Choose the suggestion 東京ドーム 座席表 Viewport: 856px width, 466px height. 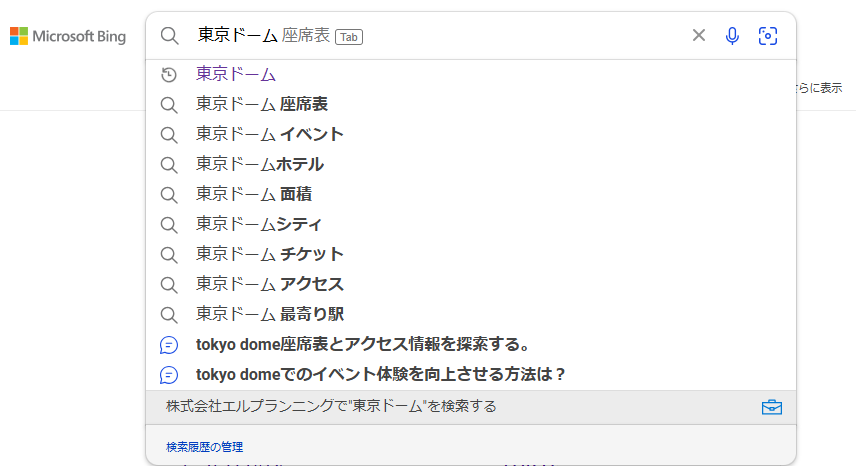pyautogui.click(x=471, y=104)
